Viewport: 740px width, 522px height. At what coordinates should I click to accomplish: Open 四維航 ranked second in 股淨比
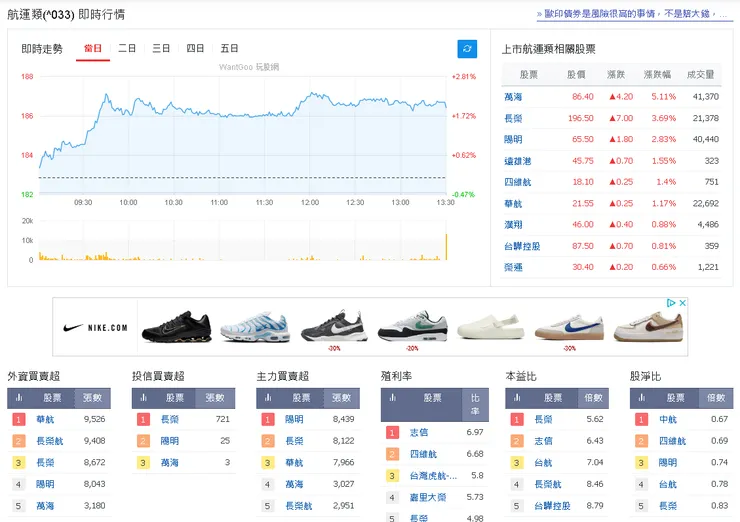(673, 441)
